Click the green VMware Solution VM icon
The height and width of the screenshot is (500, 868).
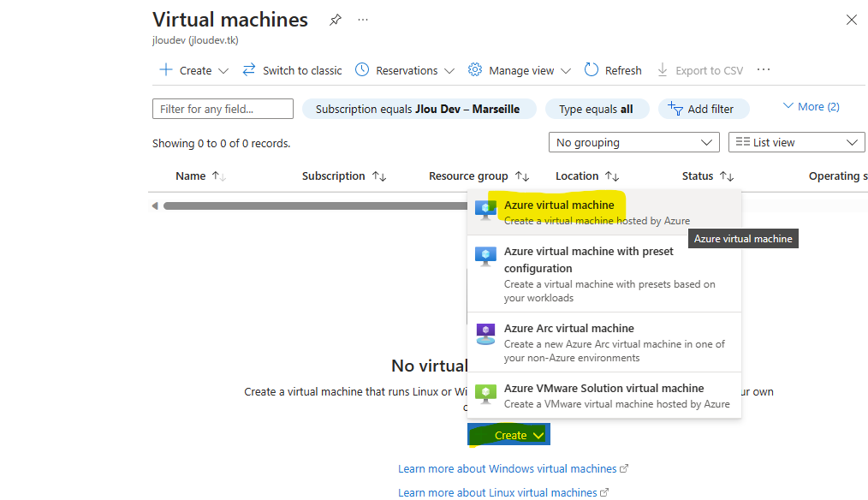click(485, 394)
